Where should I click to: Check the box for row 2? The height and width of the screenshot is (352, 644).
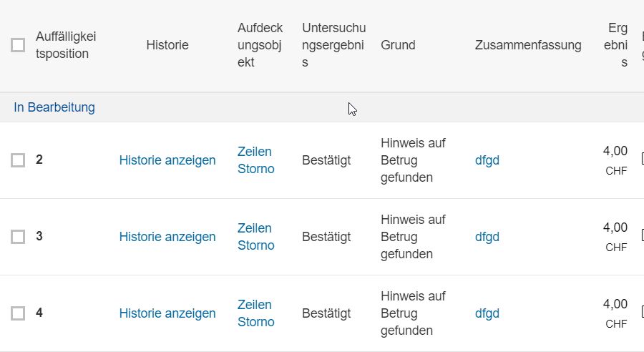point(18,160)
